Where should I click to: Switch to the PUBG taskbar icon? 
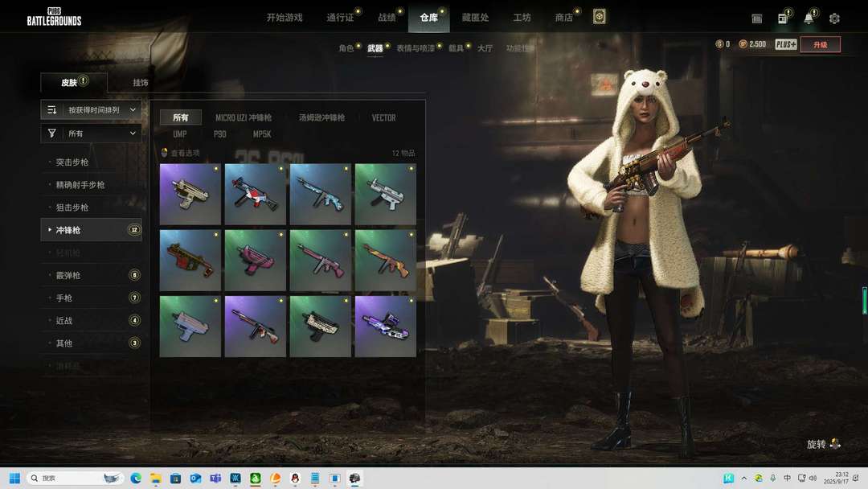click(x=355, y=478)
